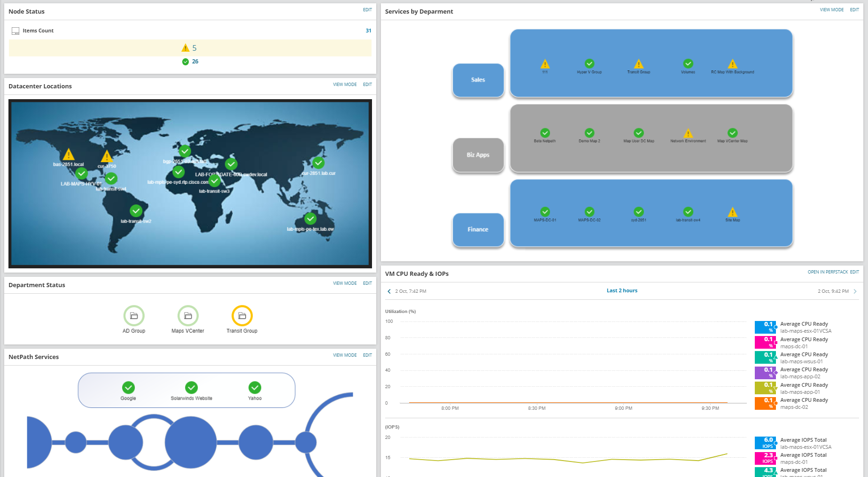Click the MAPS-DC-02 status icon in Finance
868x477 pixels.
589,212
